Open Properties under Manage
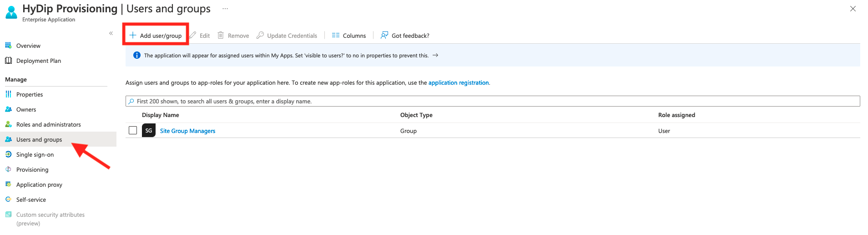This screenshot has height=235, width=868. (x=30, y=94)
